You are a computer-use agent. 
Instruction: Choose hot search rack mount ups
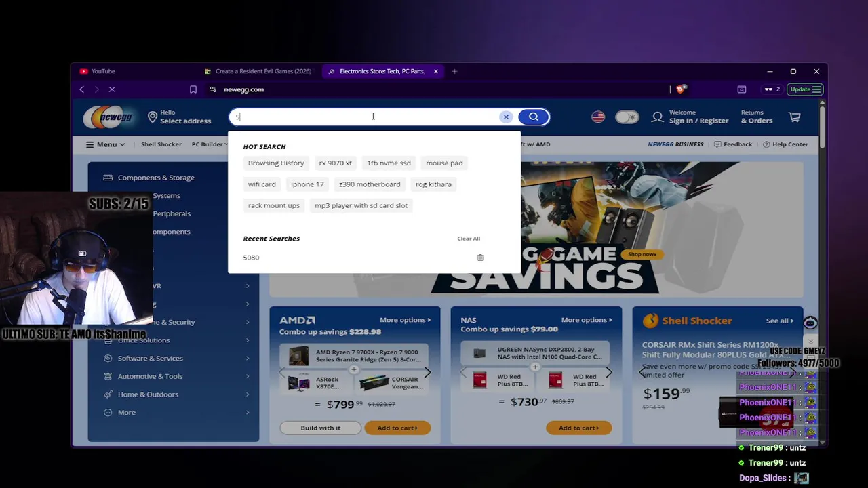tap(274, 205)
